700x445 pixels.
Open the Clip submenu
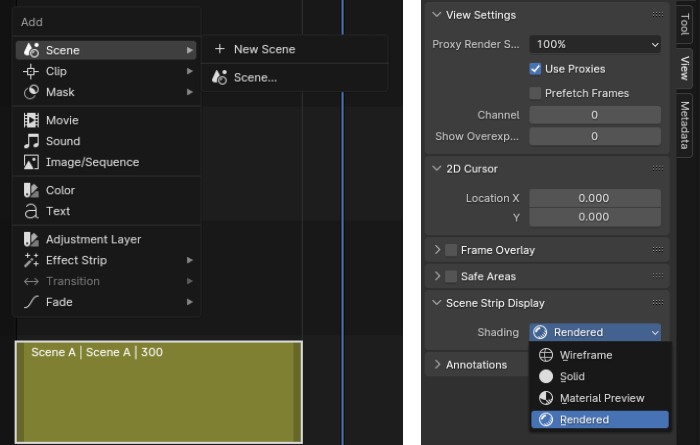tap(106, 71)
